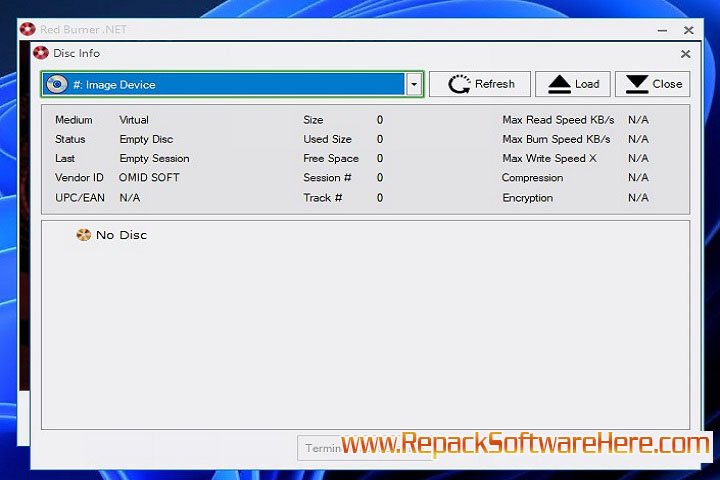
Task: Click the 'Free Space' label
Action: pyautogui.click(x=331, y=158)
